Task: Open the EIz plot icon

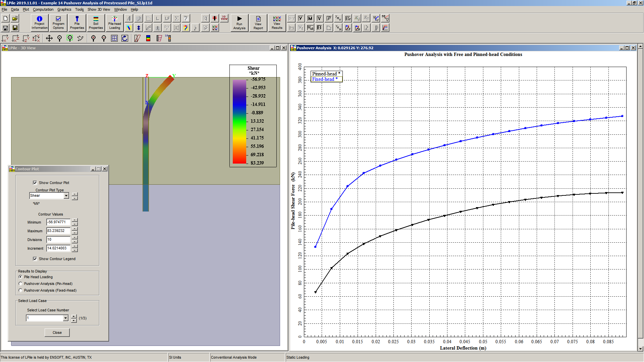Action: tap(348, 18)
